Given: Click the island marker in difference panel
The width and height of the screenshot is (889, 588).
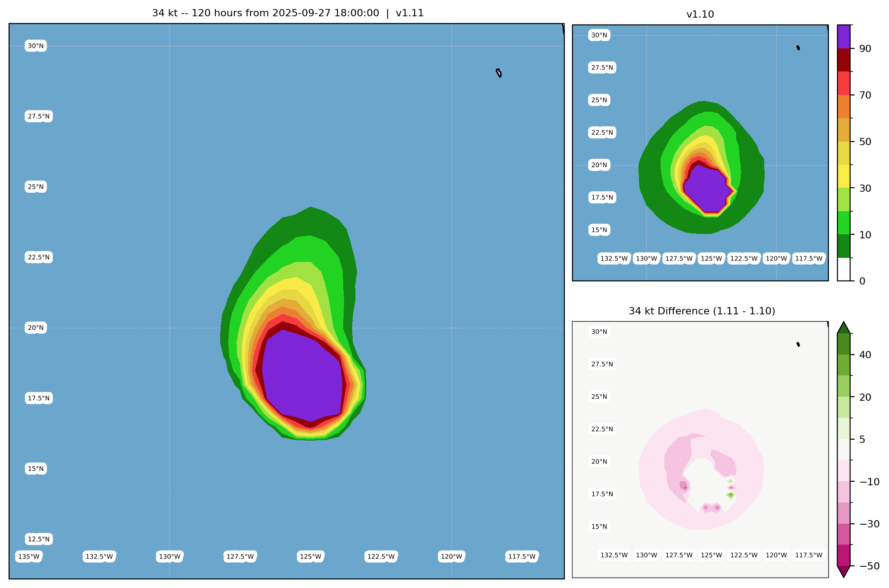Looking at the screenshot, I should click(x=798, y=344).
